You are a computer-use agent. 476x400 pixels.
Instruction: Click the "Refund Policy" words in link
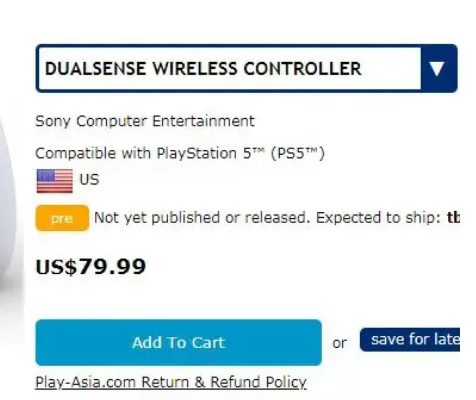[258, 382]
